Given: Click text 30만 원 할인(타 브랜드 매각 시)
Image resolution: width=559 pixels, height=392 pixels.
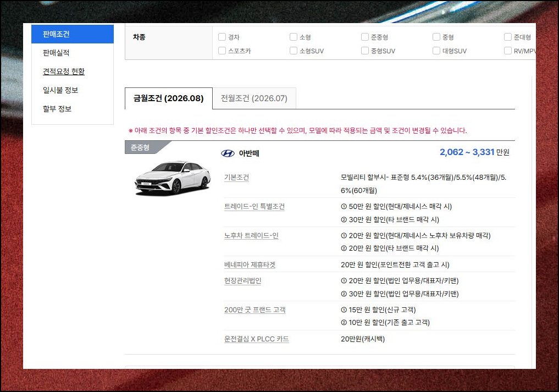Looking at the screenshot, I should [390, 219].
